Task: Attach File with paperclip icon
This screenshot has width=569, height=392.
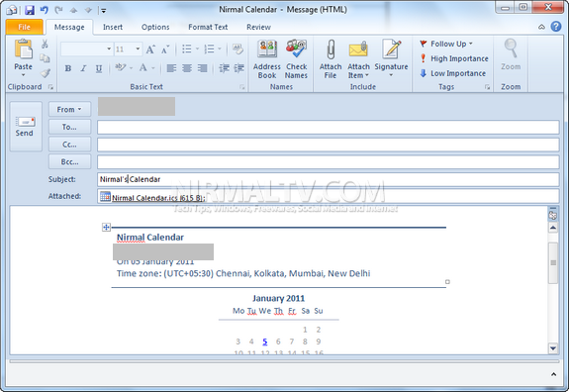Action: [x=331, y=59]
